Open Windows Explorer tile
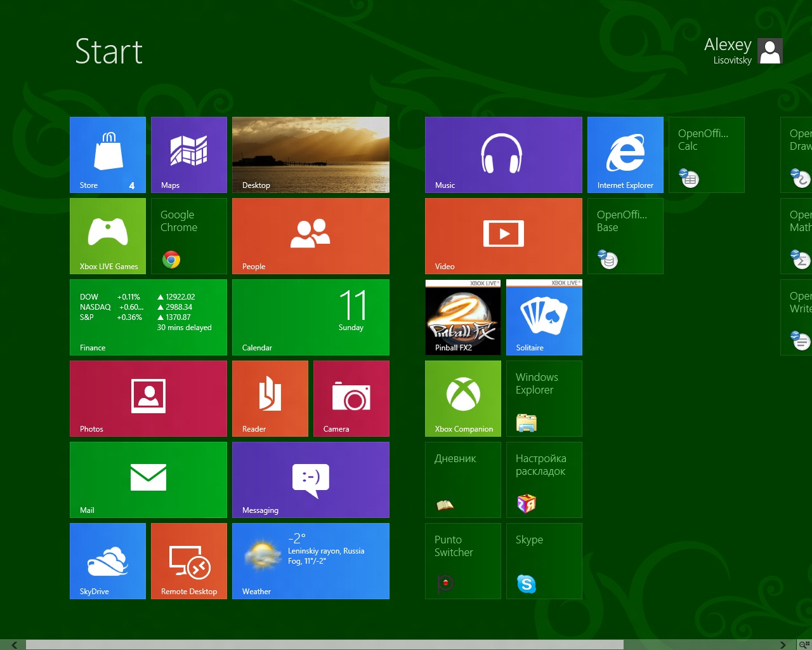 tap(544, 399)
